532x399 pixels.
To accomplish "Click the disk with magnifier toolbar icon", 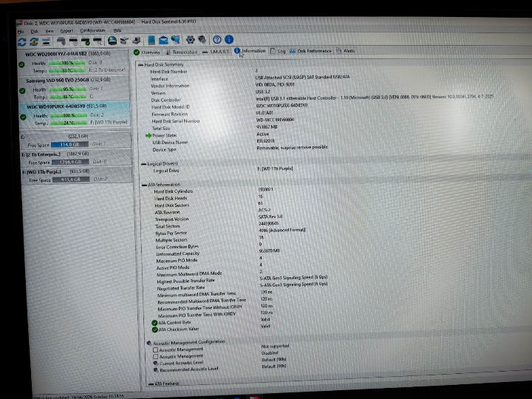I will click(98, 41).
